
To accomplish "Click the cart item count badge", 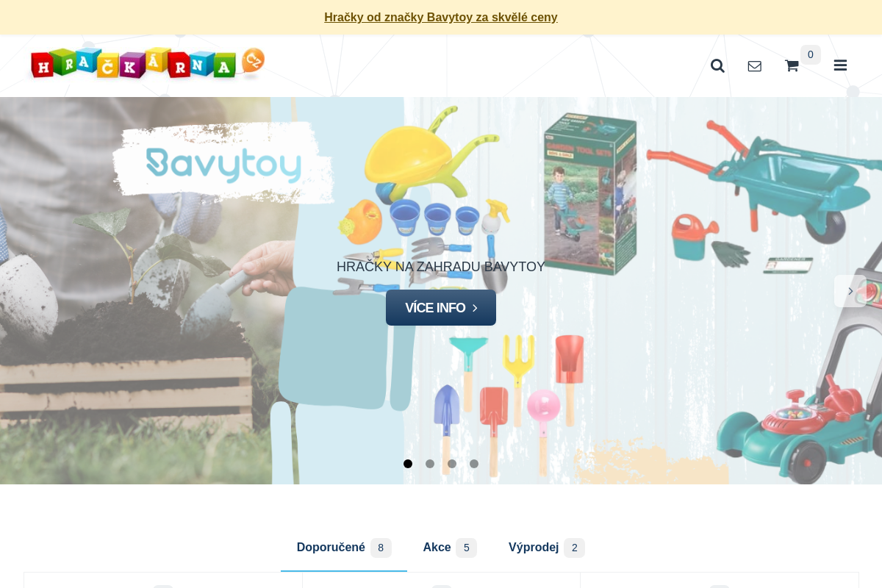I will (x=811, y=54).
